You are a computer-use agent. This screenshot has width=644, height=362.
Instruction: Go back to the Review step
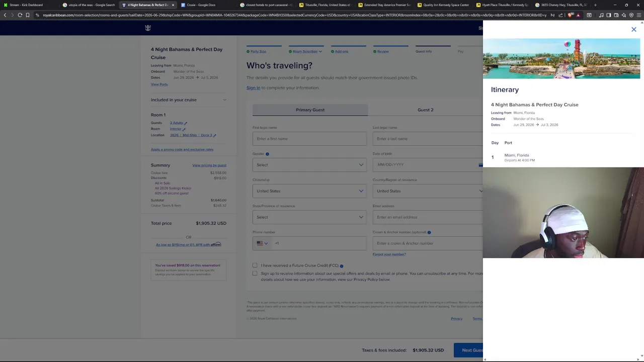tap(383, 51)
